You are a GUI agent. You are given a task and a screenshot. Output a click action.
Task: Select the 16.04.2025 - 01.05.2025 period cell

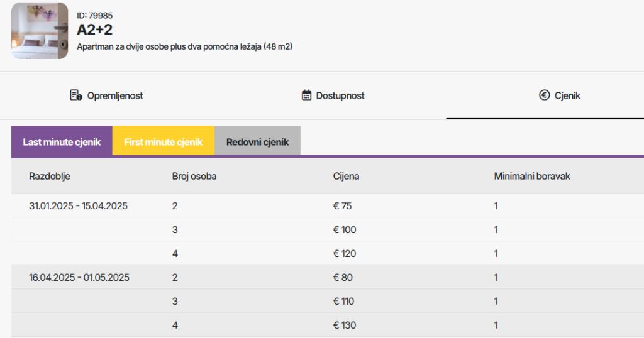(79, 277)
